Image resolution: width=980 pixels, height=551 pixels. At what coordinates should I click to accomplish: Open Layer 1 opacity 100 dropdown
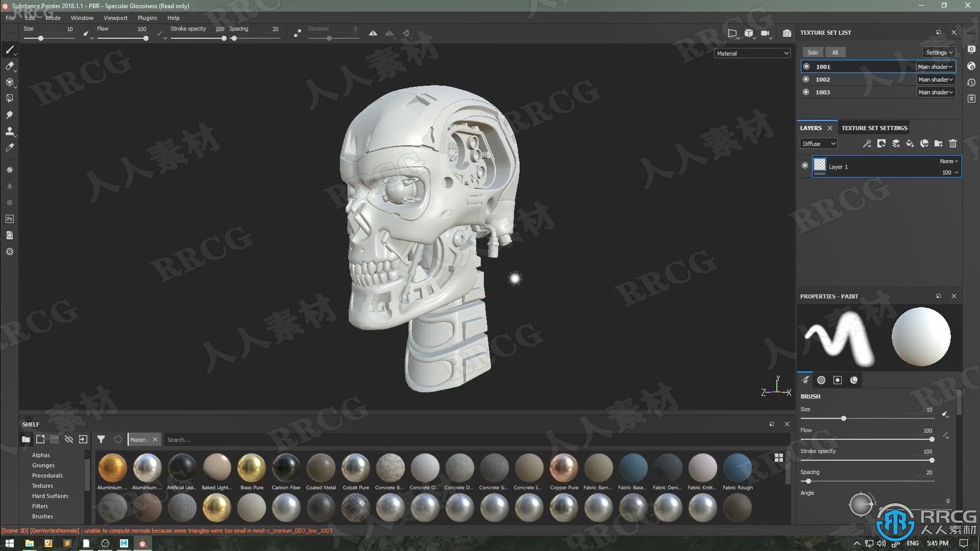point(950,172)
